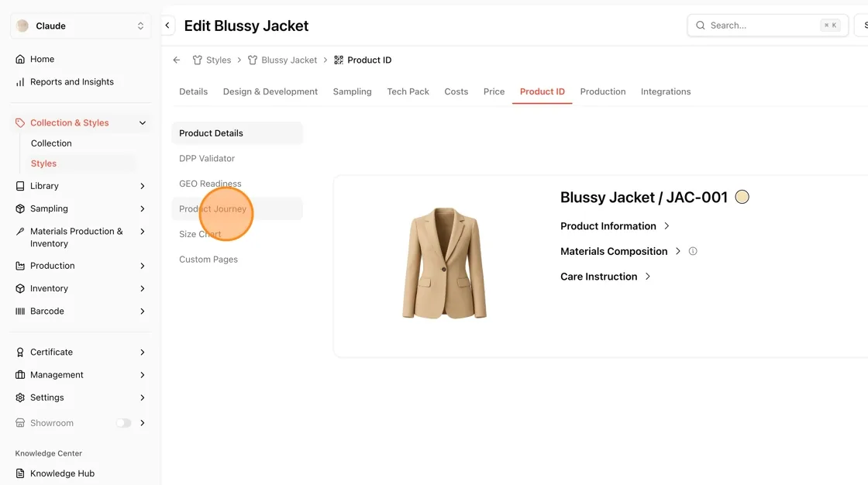Switch to the Details tab
Screen dimensions: 868x485
(x=193, y=91)
